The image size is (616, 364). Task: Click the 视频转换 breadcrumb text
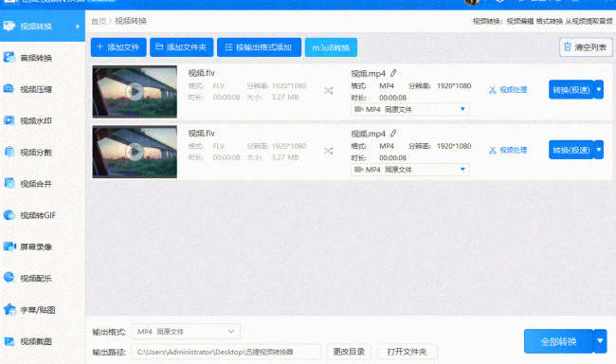[131, 21]
